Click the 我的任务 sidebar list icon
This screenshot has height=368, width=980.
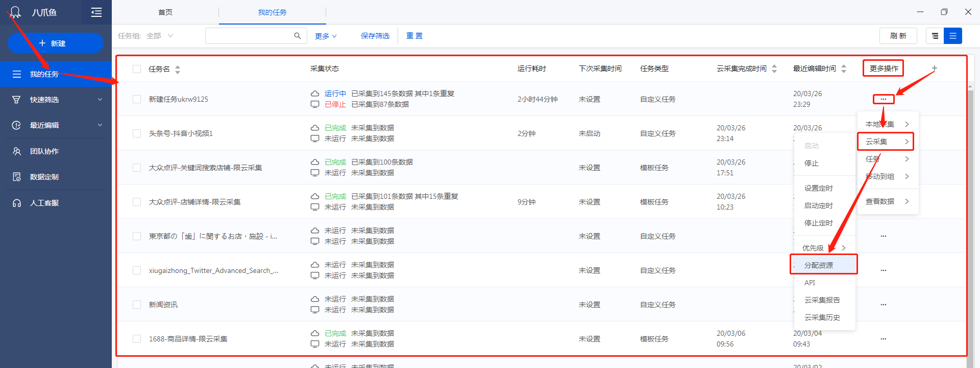click(17, 74)
